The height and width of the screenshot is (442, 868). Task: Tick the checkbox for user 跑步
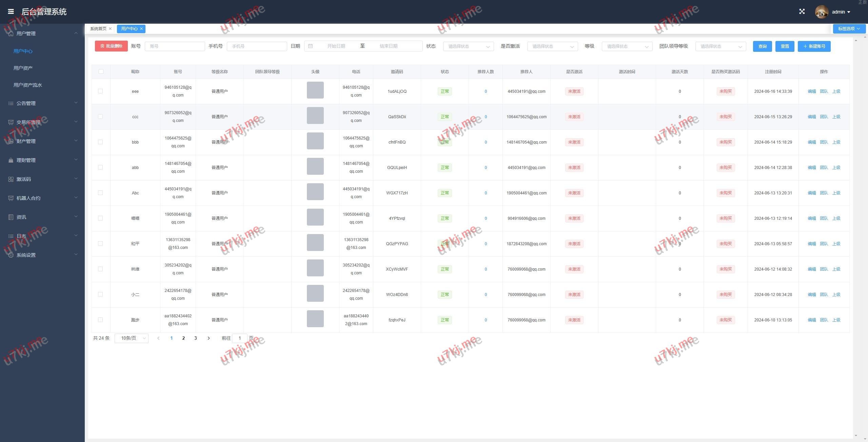point(100,320)
